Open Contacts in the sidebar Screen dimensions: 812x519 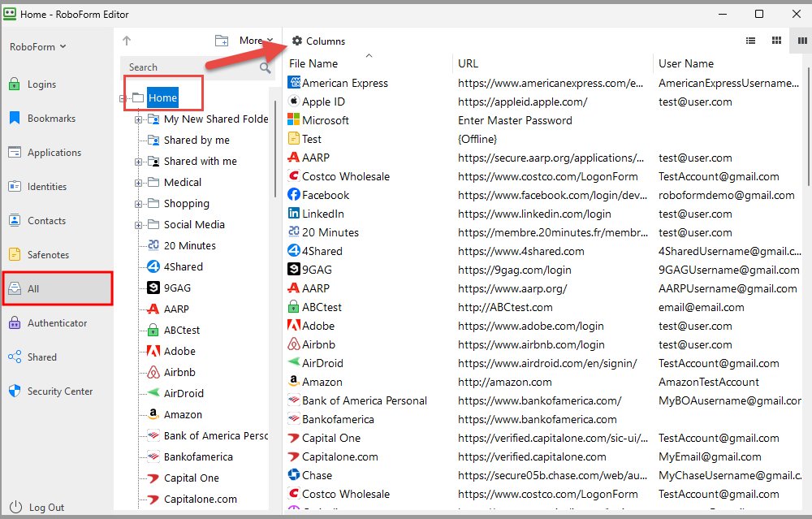point(37,221)
